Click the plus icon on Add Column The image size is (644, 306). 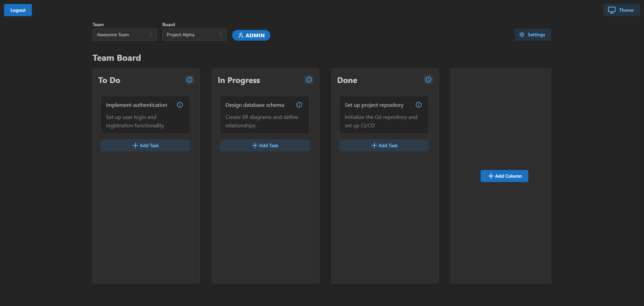[x=491, y=176]
